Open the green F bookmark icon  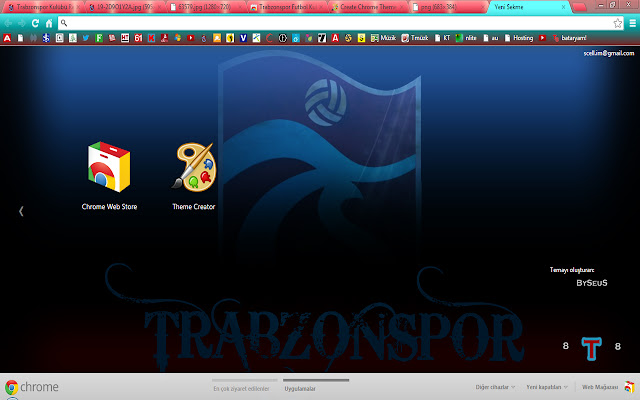click(x=99, y=38)
